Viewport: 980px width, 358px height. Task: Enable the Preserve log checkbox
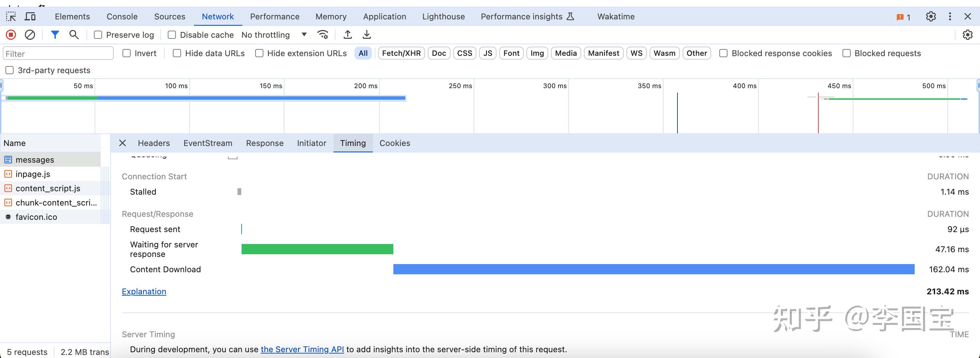click(98, 35)
